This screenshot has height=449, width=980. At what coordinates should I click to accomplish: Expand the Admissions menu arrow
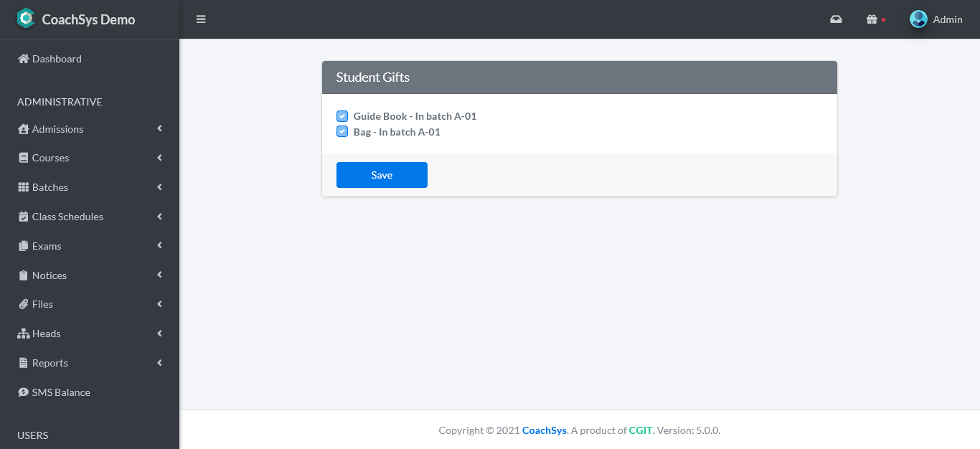point(159,128)
